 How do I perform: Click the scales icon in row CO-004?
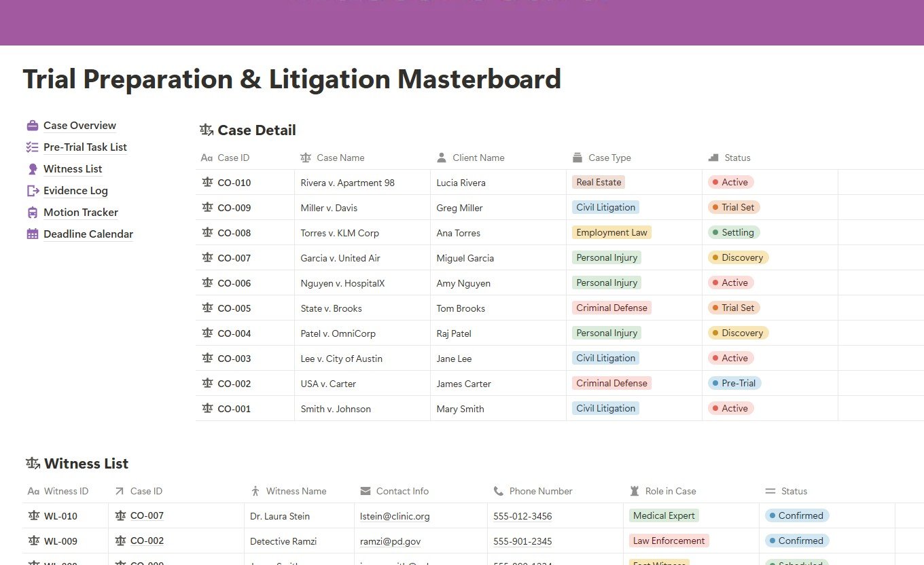pyautogui.click(x=208, y=333)
